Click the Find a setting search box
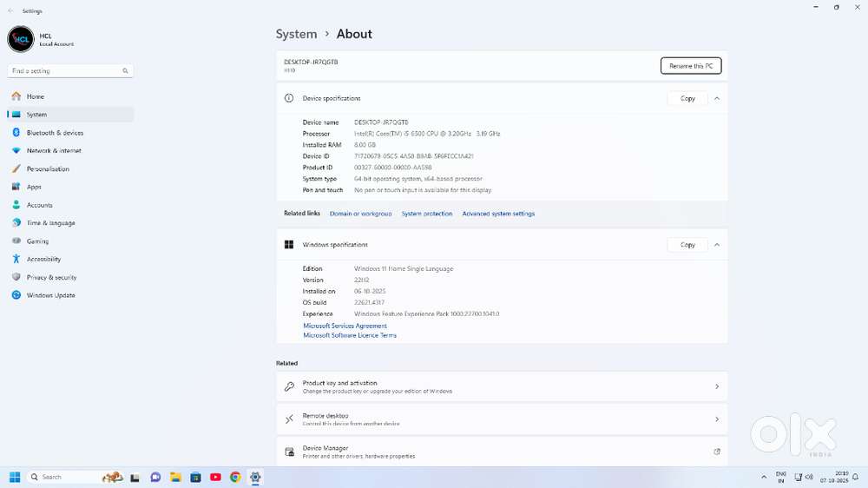Image resolution: width=868 pixels, height=488 pixels. 65,71
